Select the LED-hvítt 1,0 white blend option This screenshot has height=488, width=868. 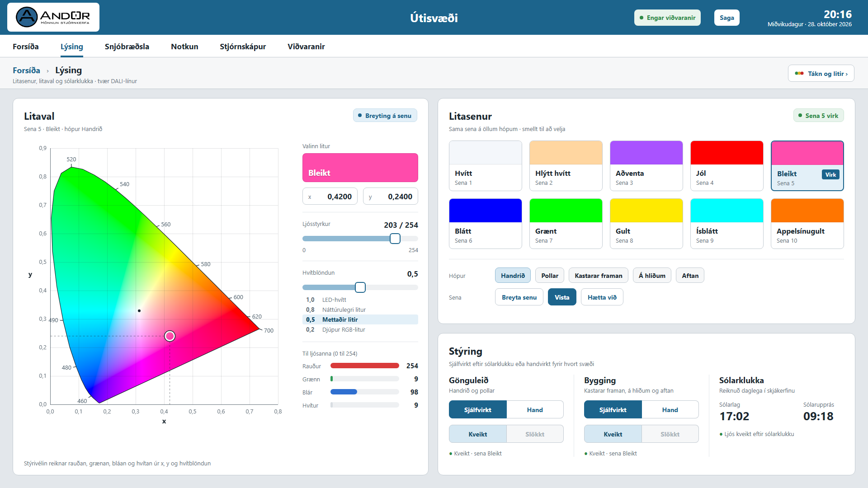[360, 300]
